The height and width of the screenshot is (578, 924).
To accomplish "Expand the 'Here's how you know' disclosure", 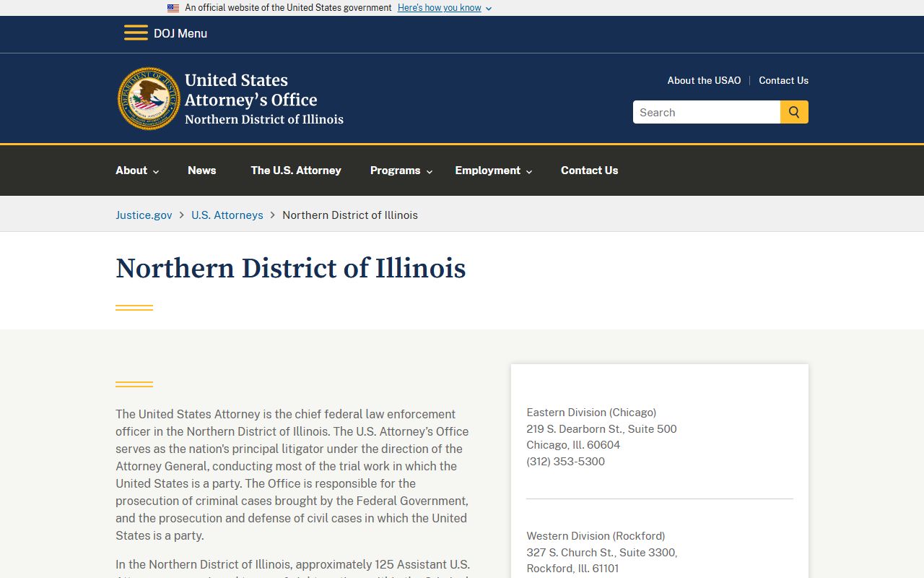I will [445, 8].
